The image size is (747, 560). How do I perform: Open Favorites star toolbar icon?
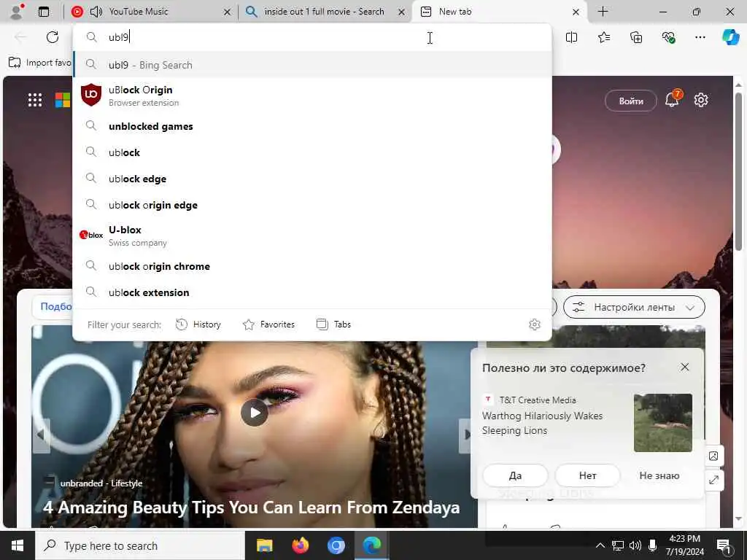[x=603, y=37]
